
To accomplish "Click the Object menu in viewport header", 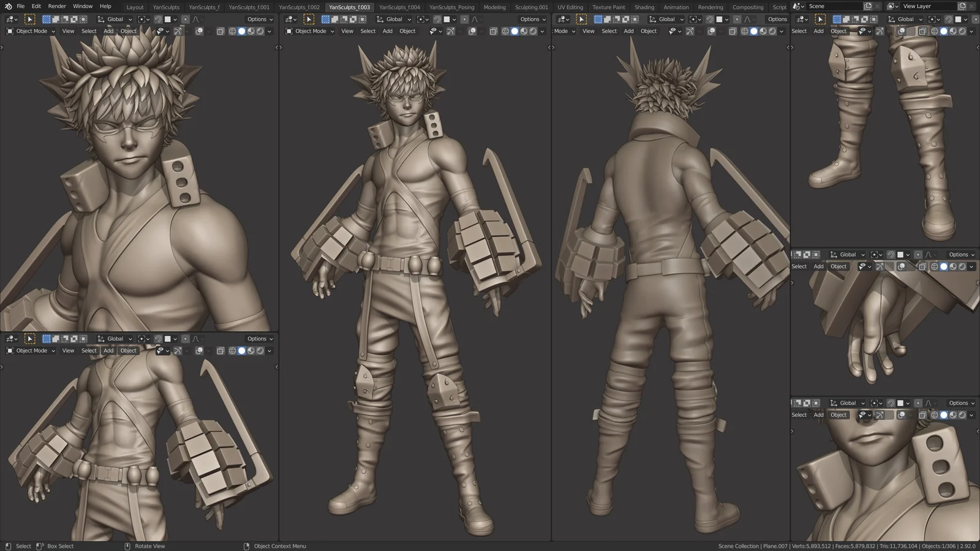I will (x=128, y=31).
